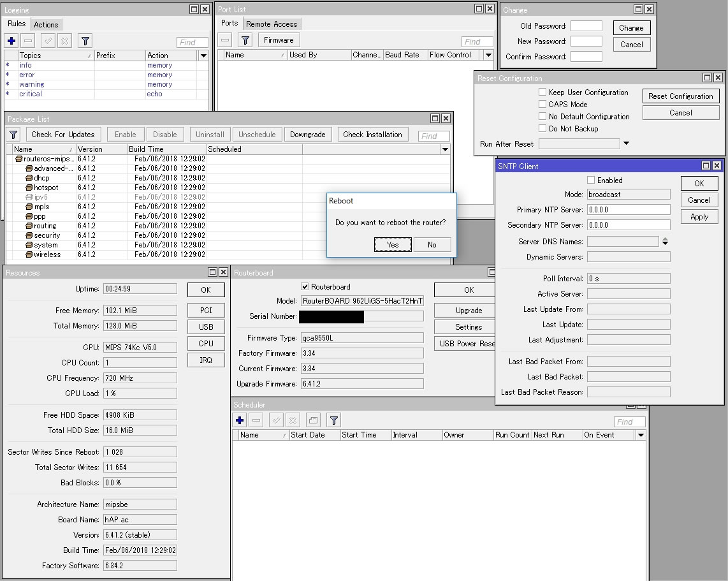The width and height of the screenshot is (728, 581).
Task: Open Logging table column selector dropdown
Action: coord(203,55)
